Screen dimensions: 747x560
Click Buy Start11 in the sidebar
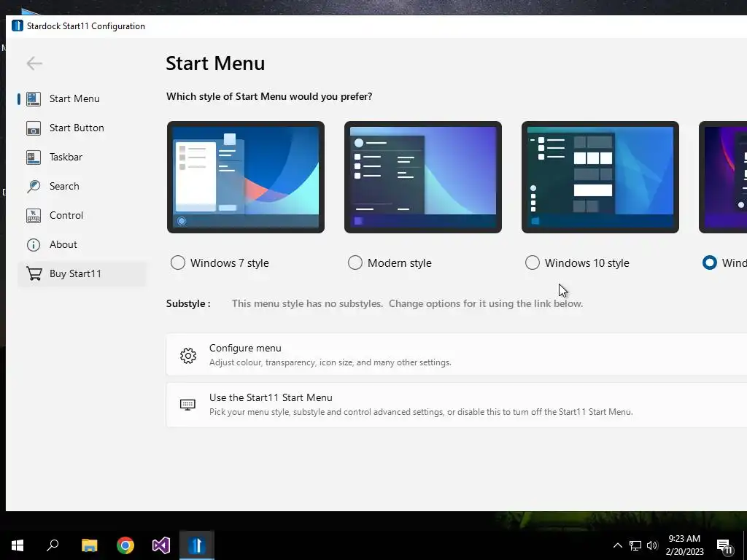pos(82,274)
